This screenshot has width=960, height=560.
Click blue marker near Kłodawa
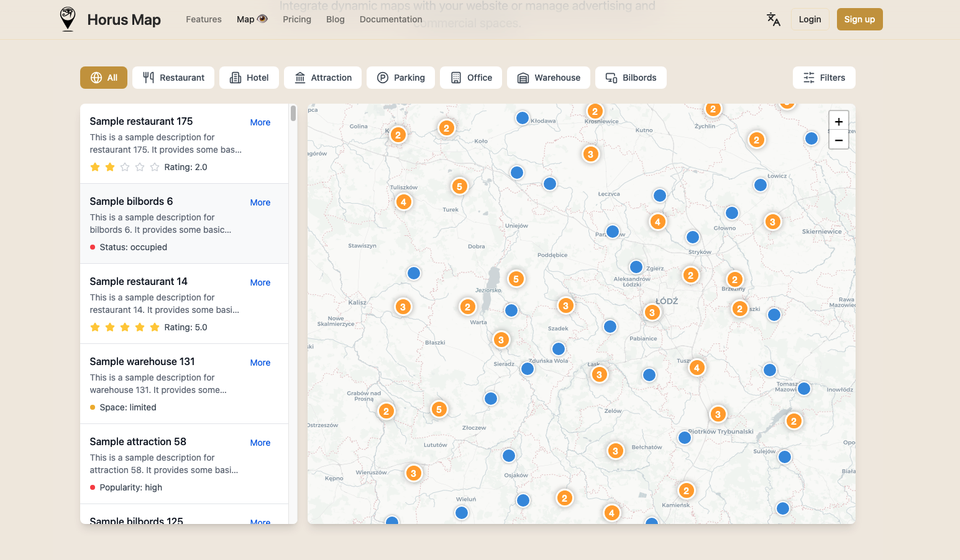coord(523,118)
